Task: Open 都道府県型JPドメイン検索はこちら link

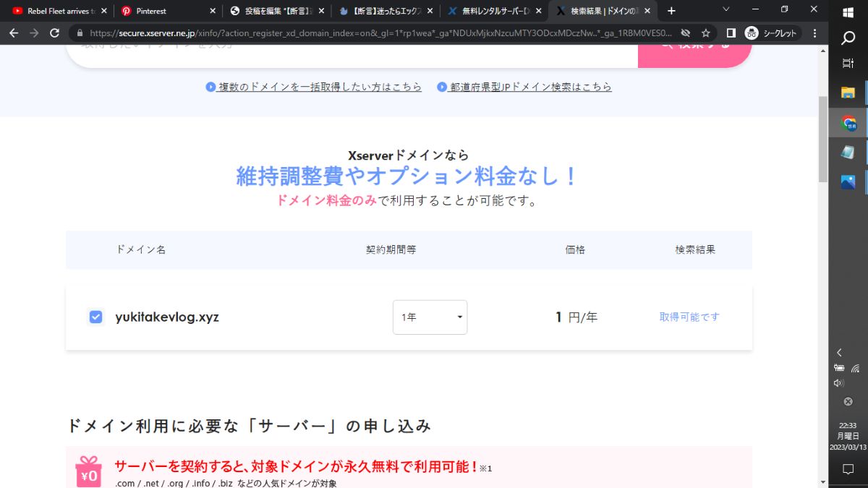Action: click(524, 87)
